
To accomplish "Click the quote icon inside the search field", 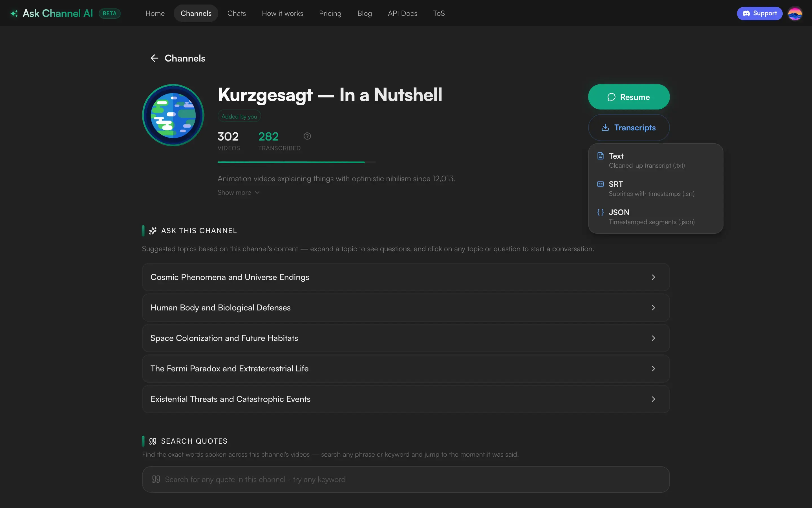I will [156, 479].
